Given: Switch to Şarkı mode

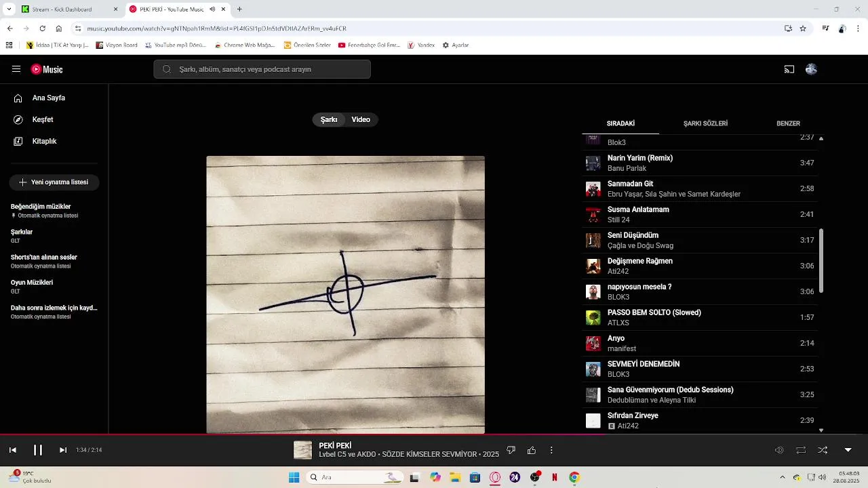Looking at the screenshot, I should click(329, 119).
